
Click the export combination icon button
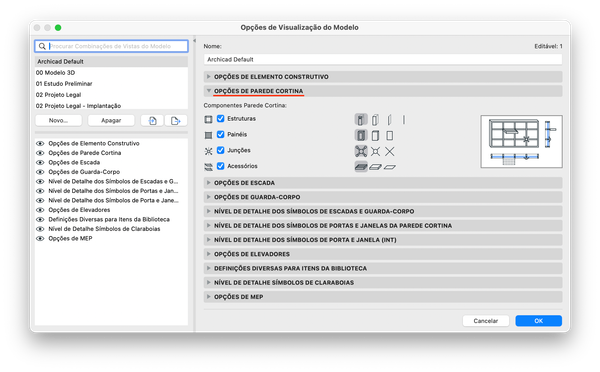point(176,121)
